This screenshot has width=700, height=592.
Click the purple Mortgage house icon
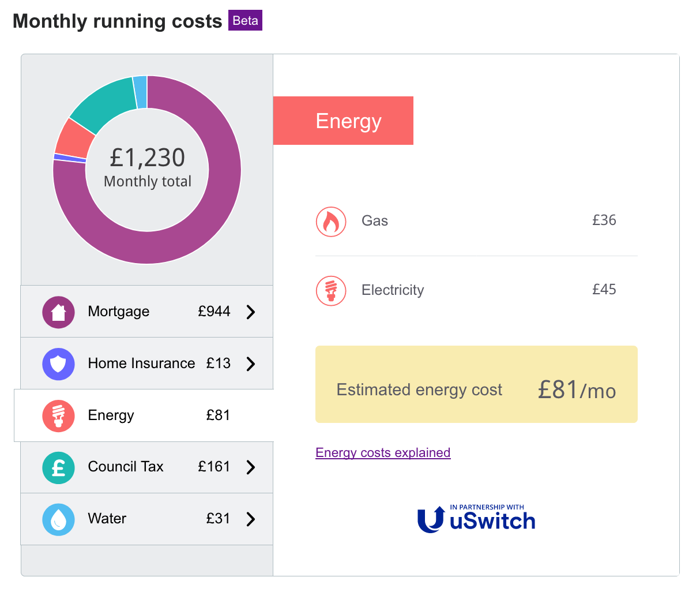pos(58,312)
